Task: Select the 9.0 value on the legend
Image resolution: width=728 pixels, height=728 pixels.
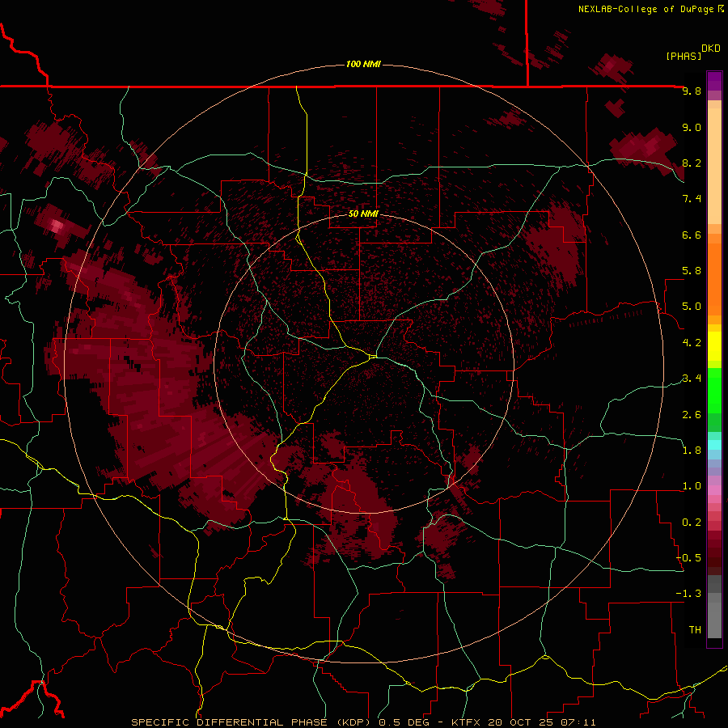Action: 692,127
